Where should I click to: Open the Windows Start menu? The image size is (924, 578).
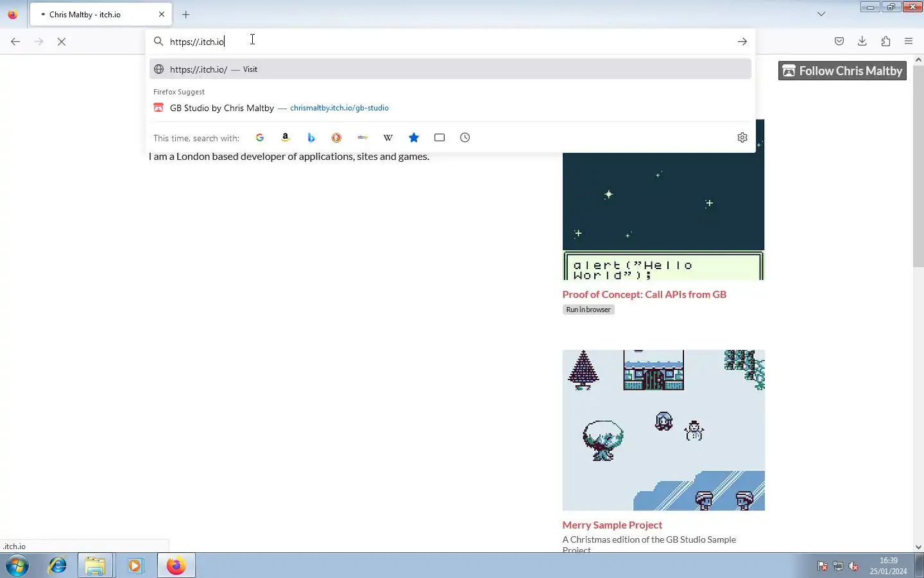[17, 566]
